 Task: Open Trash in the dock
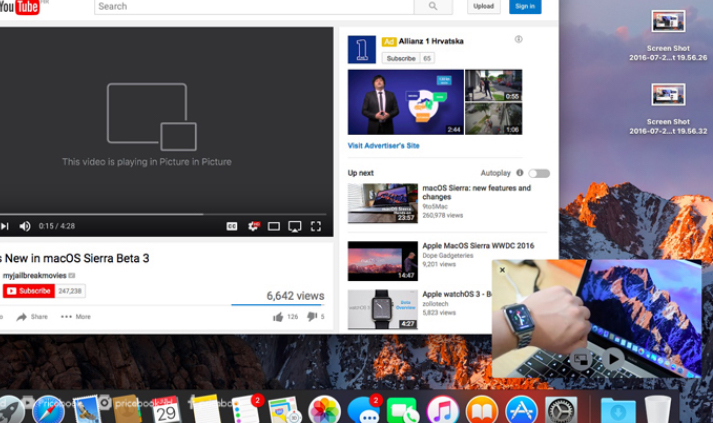(x=658, y=409)
